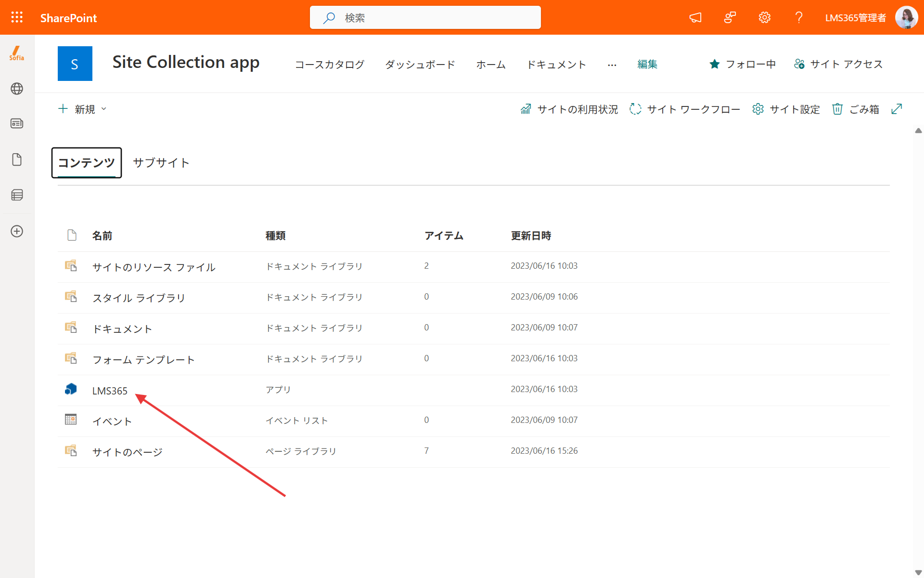Click the フォロー中 button
This screenshot has height=578, width=924.
743,64
